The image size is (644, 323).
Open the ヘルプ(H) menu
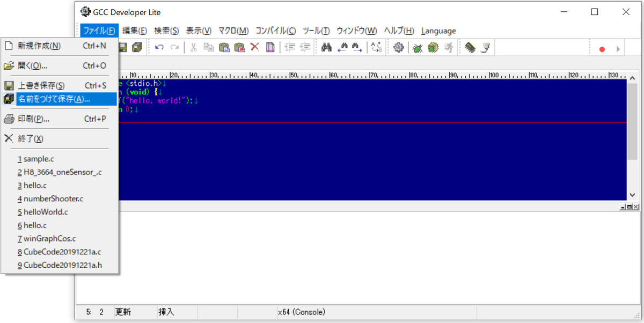coord(399,31)
